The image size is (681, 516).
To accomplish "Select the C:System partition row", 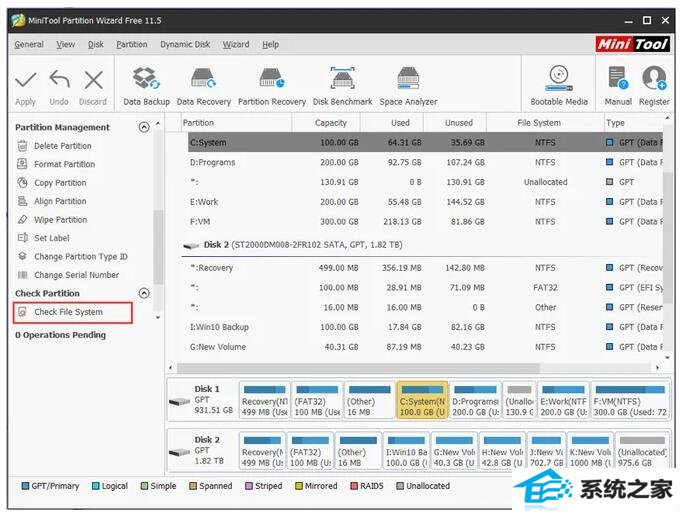I will (426, 142).
